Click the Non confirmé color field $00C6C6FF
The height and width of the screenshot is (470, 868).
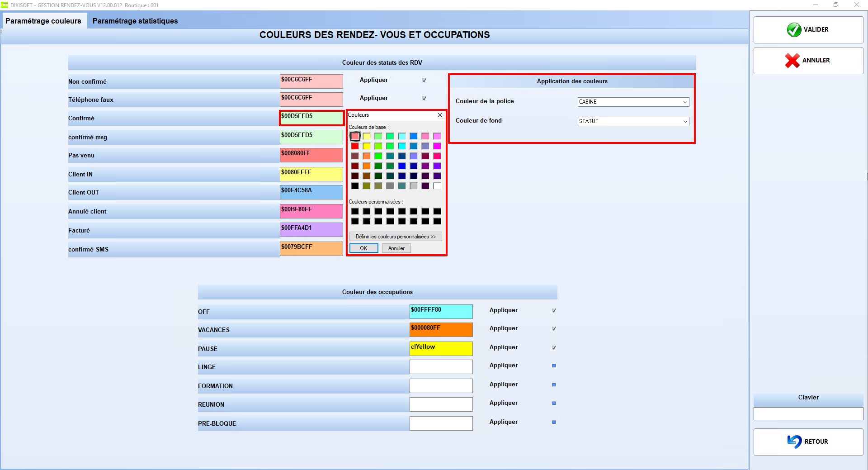[311, 81]
